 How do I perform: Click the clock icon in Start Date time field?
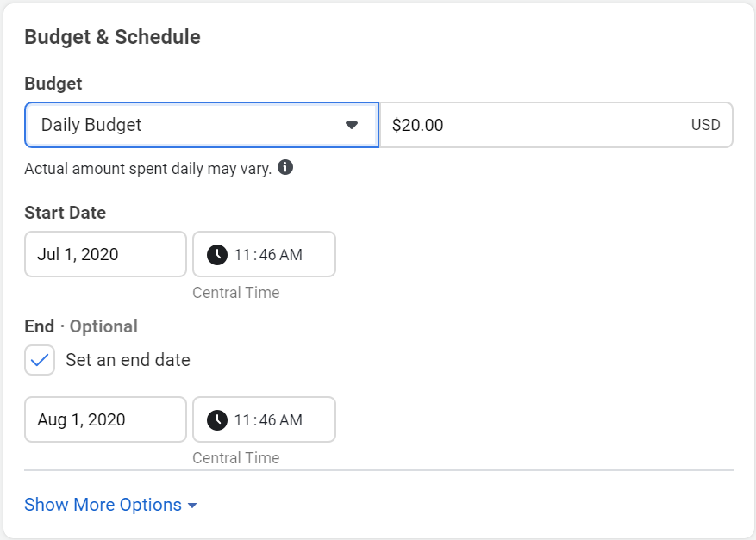tap(217, 254)
